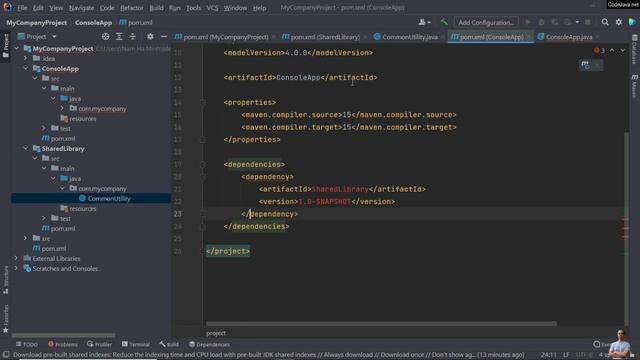640x360 pixels.
Task: Open the Maven side tool window
Action: 634,86
